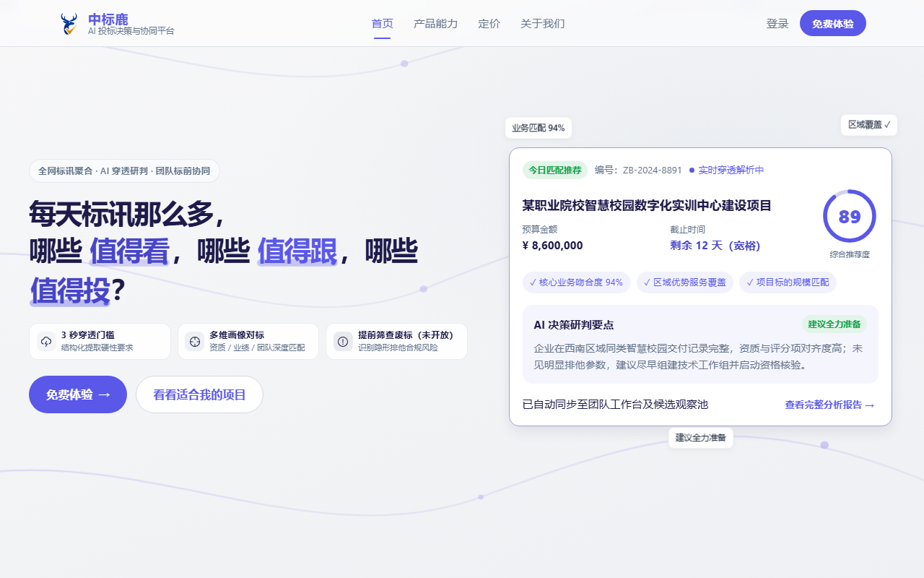This screenshot has height=578, width=924.
Task: Click the highlighted 值得投 text
Action: pyautogui.click(x=70, y=290)
